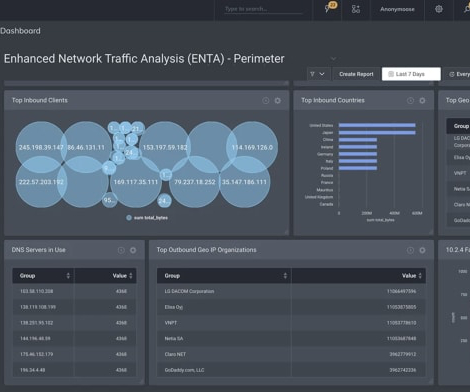Image resolution: width=470 pixels, height=392 pixels.
Task: Click the China bar in chart
Action: 358,140
